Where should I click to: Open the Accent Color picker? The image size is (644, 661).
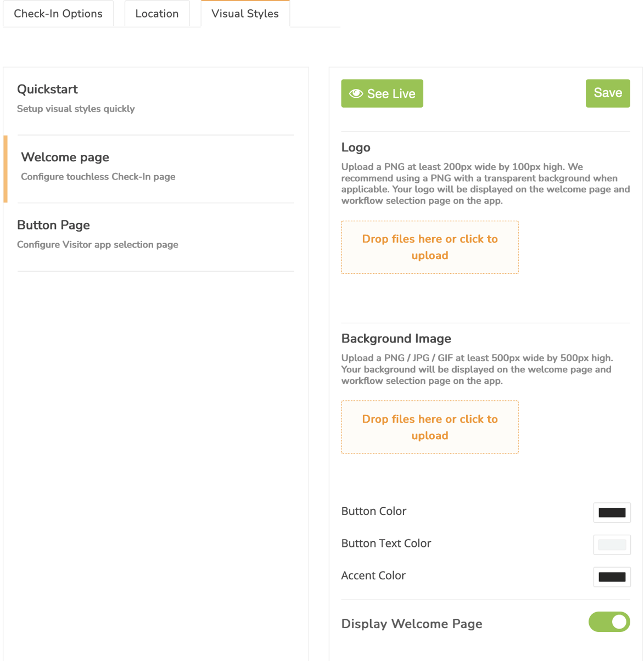click(612, 577)
